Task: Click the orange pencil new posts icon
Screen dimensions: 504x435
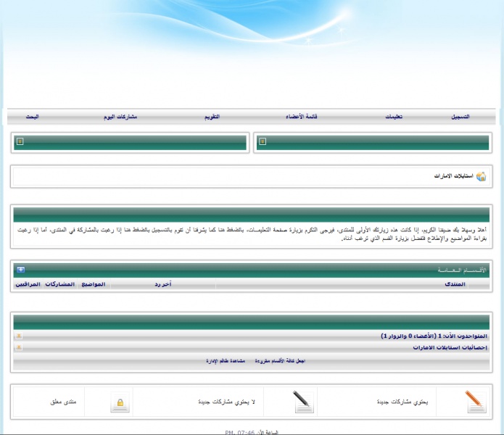Action: tap(475, 401)
